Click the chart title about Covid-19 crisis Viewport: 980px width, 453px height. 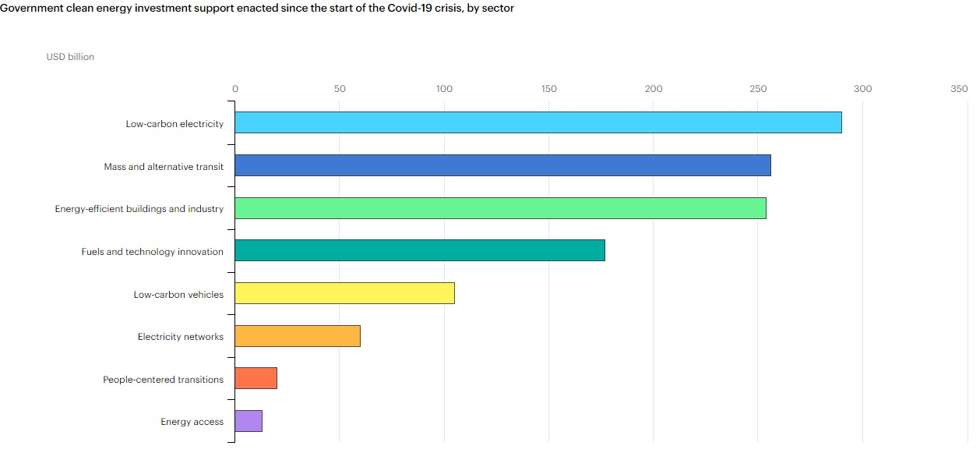[257, 8]
